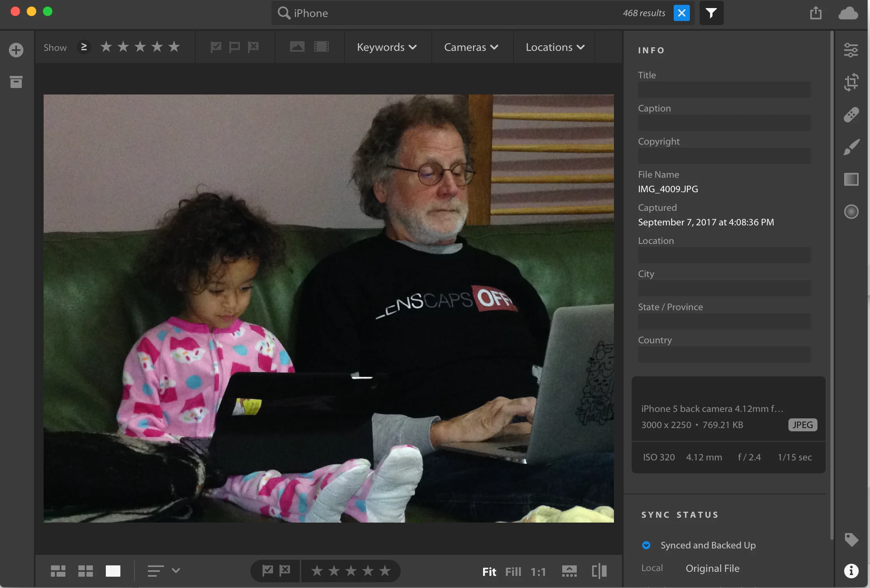Select the Crop and Rotate tool

pyautogui.click(x=851, y=82)
